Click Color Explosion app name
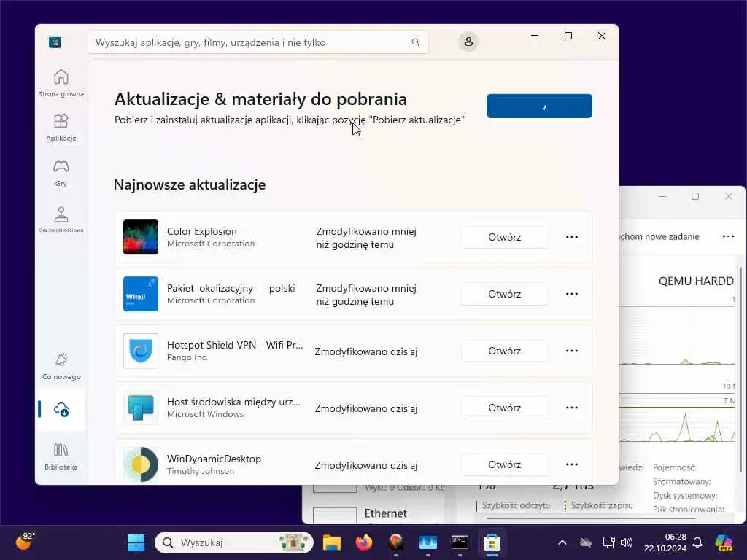 click(x=201, y=231)
